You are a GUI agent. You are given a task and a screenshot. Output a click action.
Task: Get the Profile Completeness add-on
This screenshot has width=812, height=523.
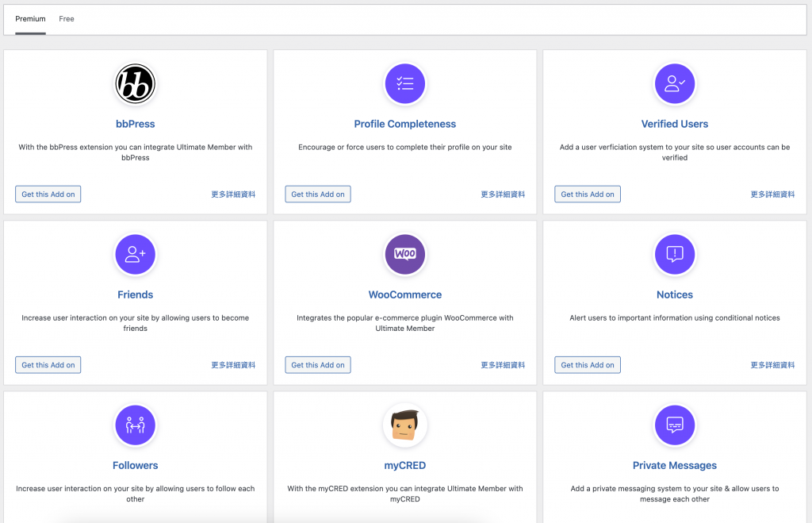pyautogui.click(x=318, y=194)
